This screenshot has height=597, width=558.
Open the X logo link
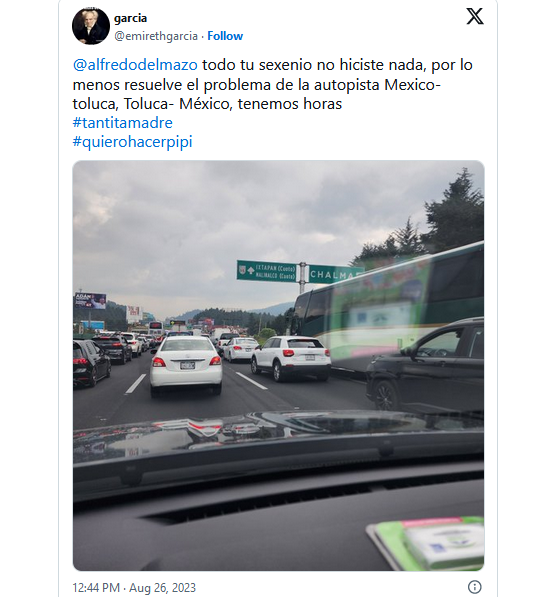pyautogui.click(x=475, y=17)
